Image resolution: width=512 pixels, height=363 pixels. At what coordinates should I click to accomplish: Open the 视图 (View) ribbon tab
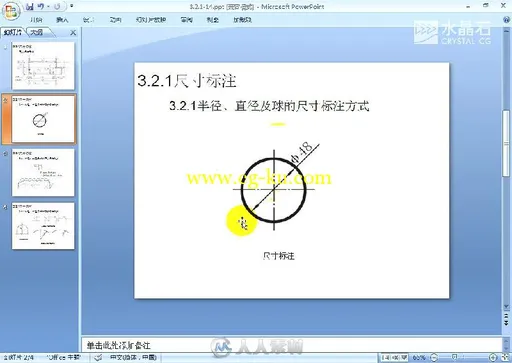(212, 20)
